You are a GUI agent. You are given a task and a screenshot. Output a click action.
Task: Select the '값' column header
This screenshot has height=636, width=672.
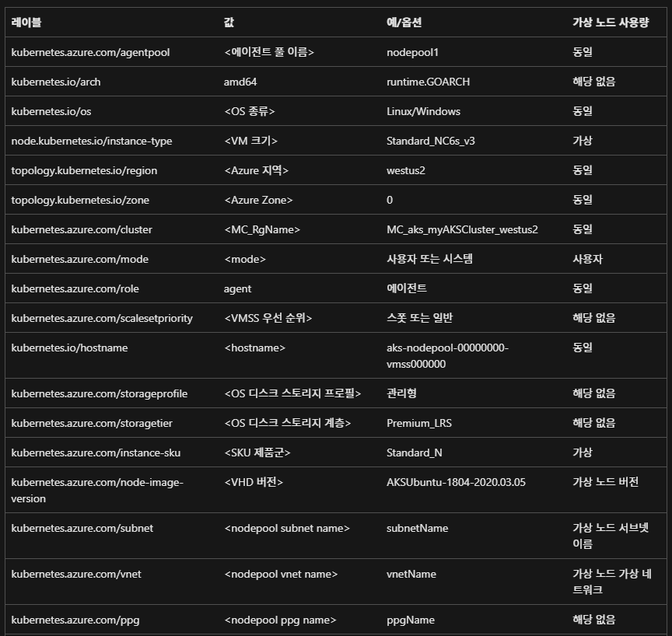(x=229, y=23)
